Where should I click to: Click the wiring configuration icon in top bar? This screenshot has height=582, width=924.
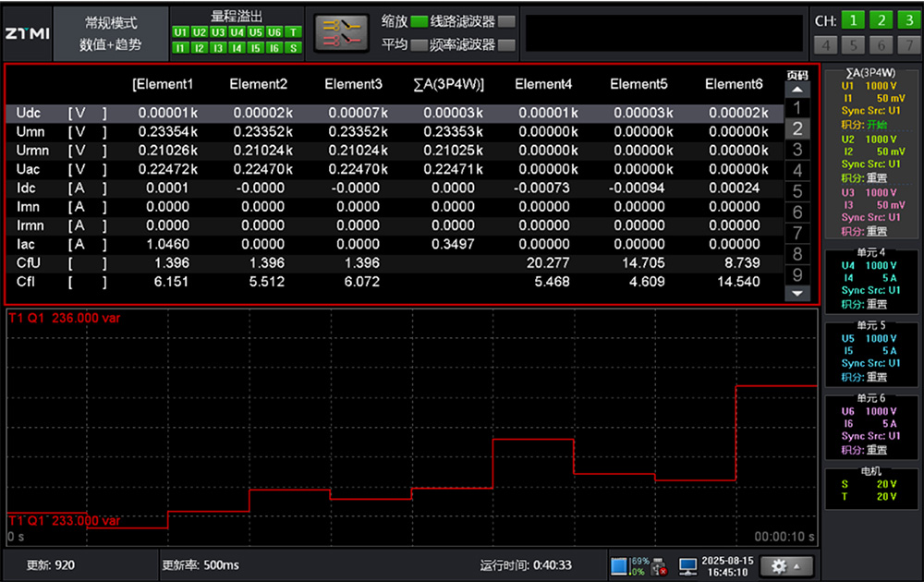pos(342,33)
